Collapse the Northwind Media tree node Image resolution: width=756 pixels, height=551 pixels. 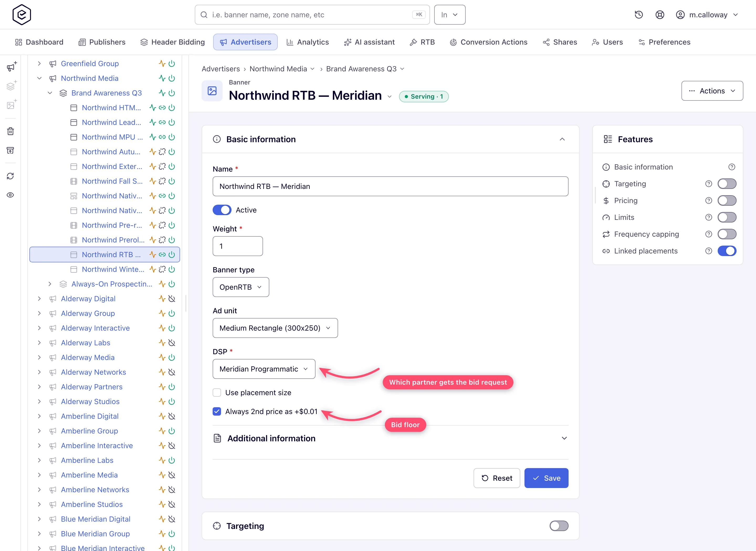pyautogui.click(x=39, y=78)
